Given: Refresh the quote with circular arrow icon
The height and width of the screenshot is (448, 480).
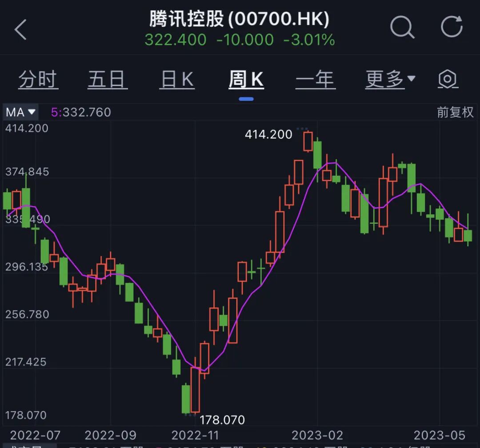Looking at the screenshot, I should 452,26.
